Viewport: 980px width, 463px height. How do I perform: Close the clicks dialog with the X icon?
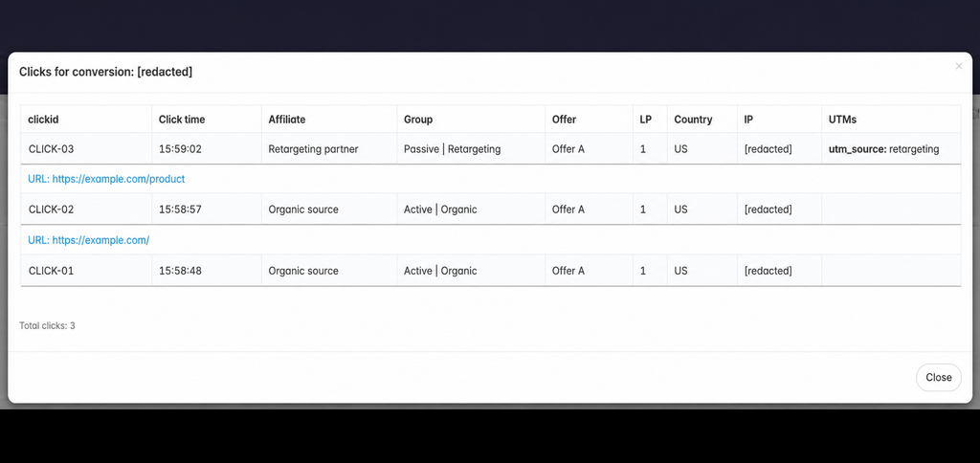pos(959,66)
